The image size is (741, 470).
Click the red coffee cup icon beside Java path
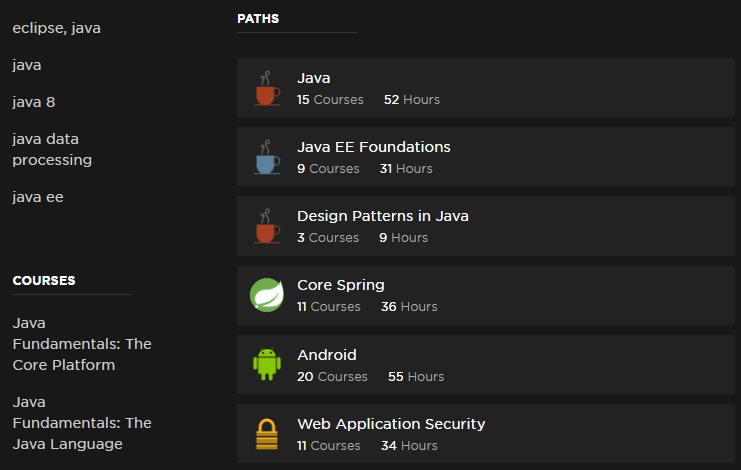tap(267, 88)
